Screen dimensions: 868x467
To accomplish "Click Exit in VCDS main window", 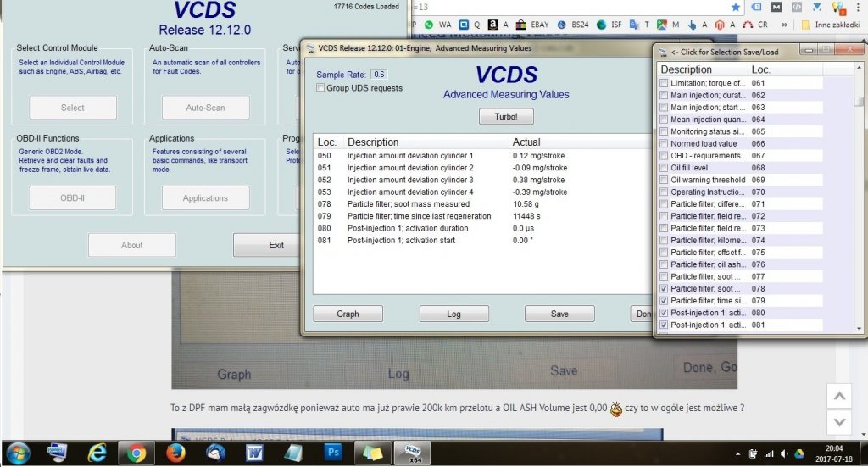I will (267, 245).
